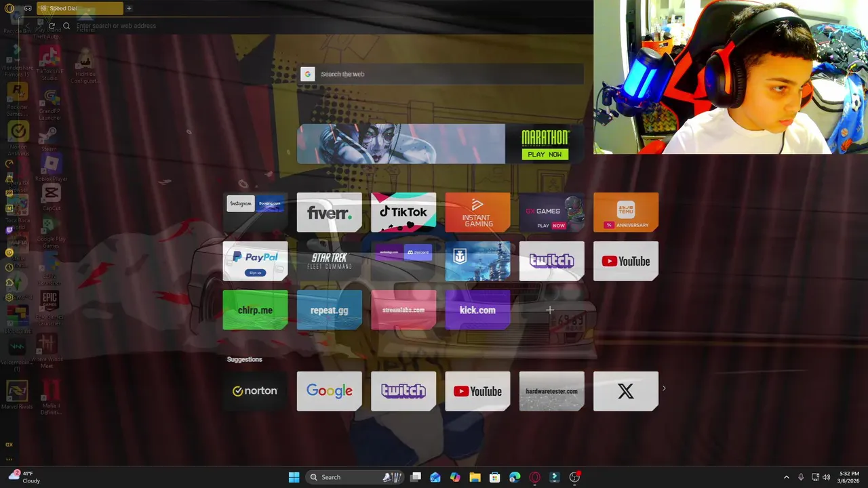Open GX Games speed dial tile
The image size is (868, 488).
(551, 212)
